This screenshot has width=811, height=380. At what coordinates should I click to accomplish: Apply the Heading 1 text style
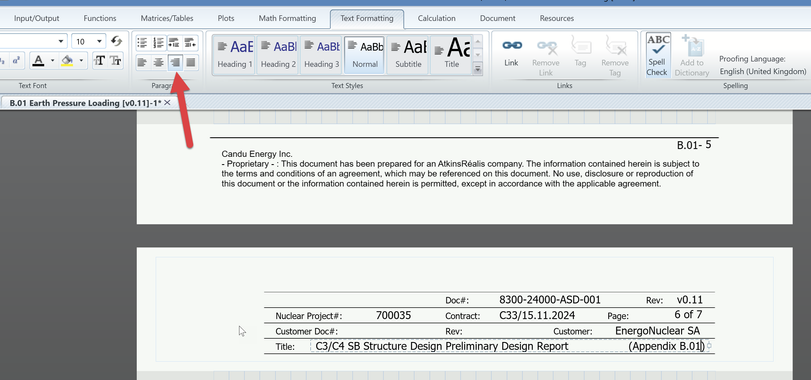click(234, 55)
